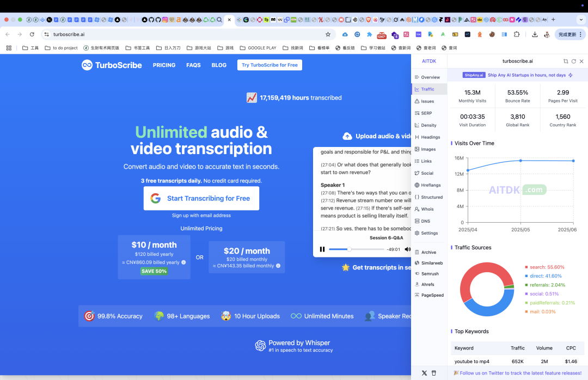588x380 pixels.
Task: Open a new browser tab with plus
Action: pyautogui.click(x=553, y=20)
